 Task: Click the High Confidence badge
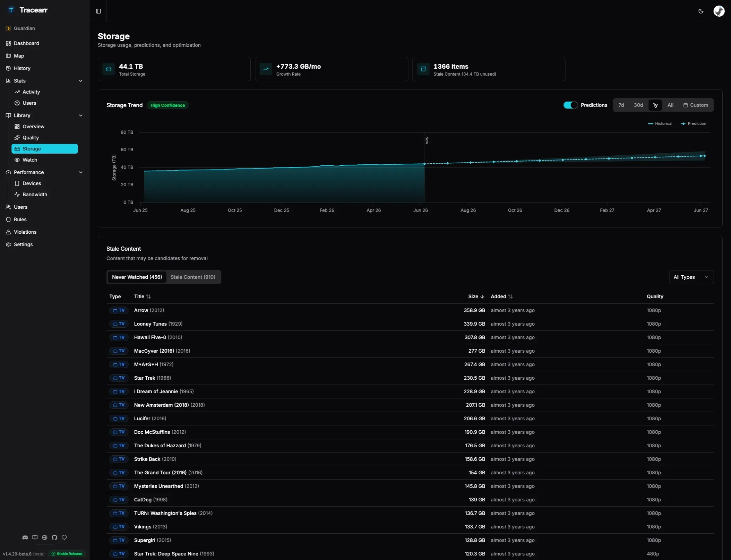pyautogui.click(x=168, y=105)
